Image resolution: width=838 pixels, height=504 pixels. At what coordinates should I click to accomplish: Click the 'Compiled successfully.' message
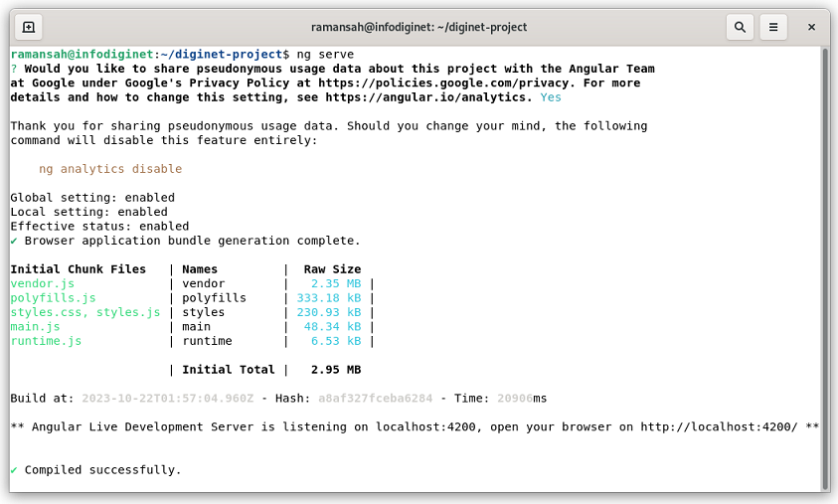(x=102, y=470)
